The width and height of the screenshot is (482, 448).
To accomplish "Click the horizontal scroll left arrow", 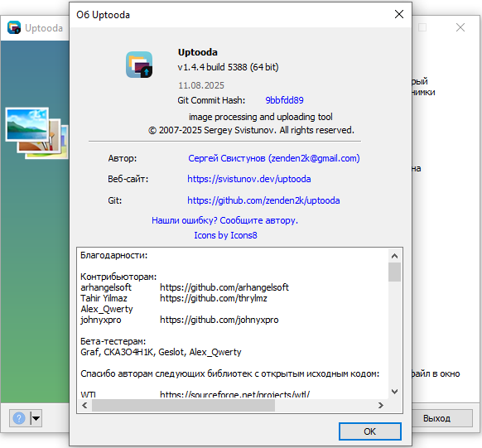I will click(84, 406).
